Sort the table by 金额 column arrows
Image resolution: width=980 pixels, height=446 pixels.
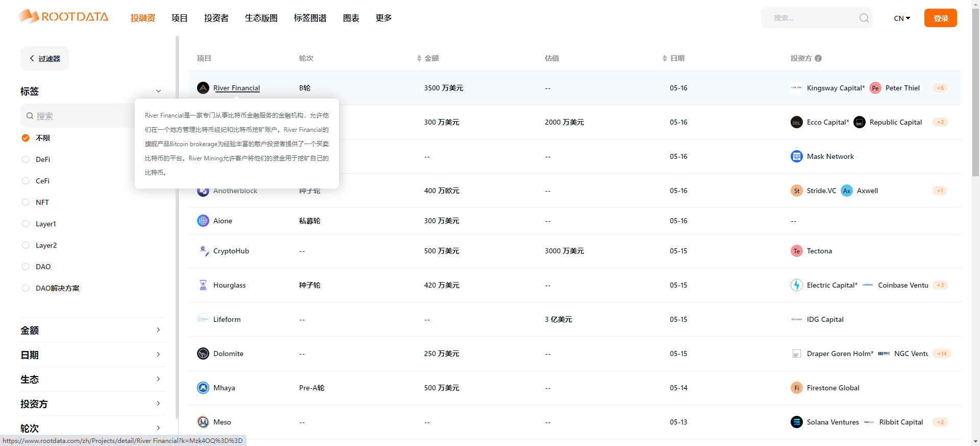coord(419,58)
